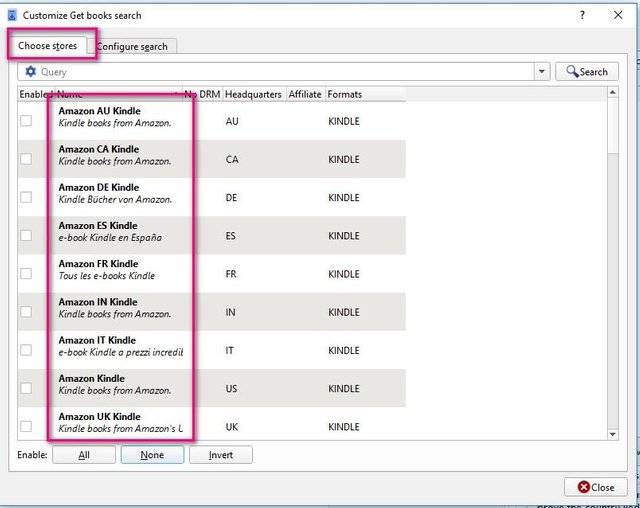Select the Amazon ES Kindle row name

[x=98, y=226]
